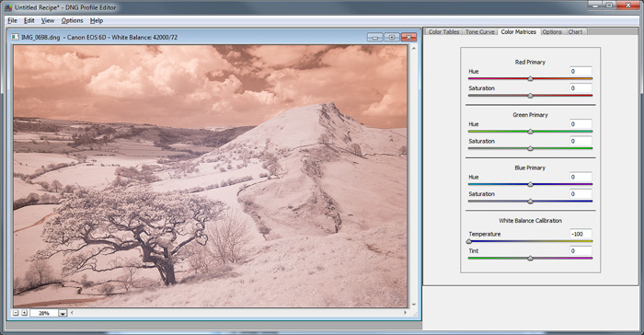Minimize the IMG_0698.dng image window
The width and height of the screenshot is (644, 335).
pyautogui.click(x=375, y=37)
